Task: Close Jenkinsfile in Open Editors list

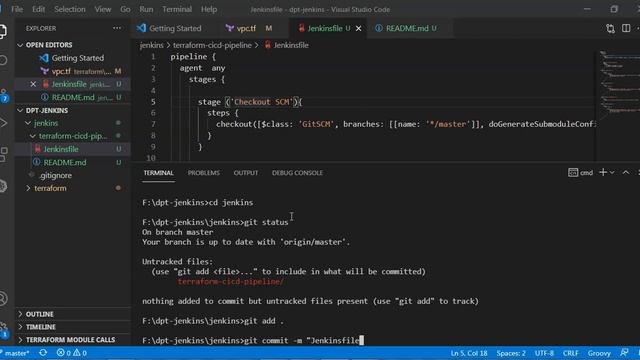Action: point(33,84)
